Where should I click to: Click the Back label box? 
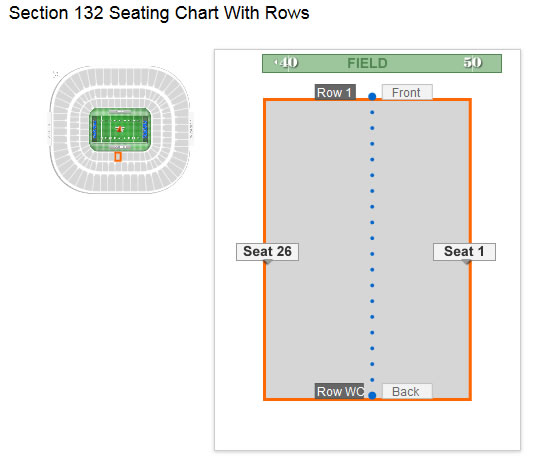[407, 391]
